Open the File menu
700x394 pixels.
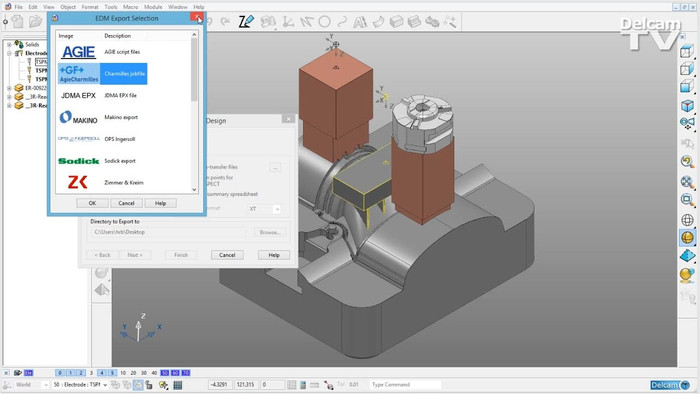coord(18,7)
